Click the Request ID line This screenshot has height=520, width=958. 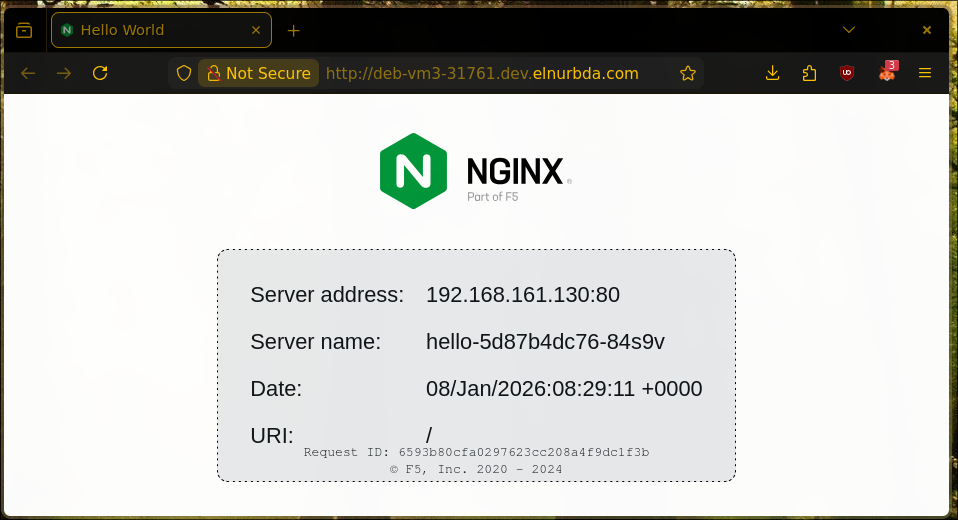(477, 452)
